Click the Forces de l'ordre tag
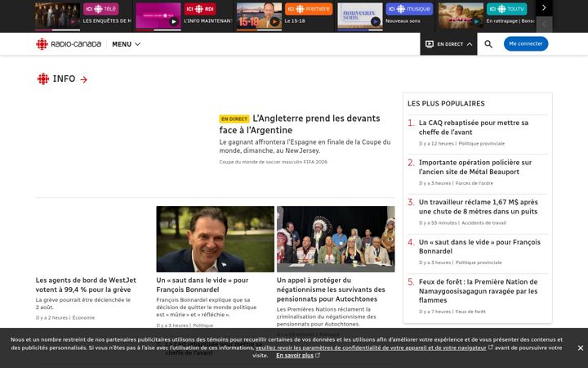 coord(474,183)
